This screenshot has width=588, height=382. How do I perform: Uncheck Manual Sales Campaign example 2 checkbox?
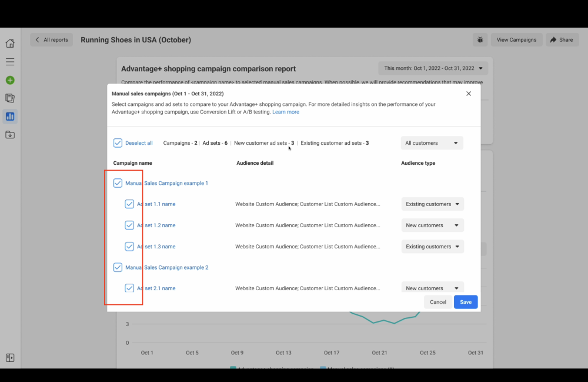[118, 267]
